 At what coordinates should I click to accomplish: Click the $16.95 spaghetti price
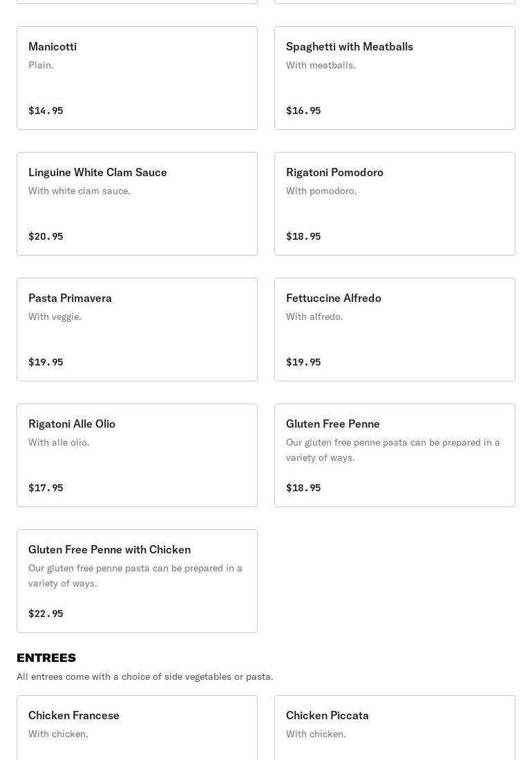303,111
